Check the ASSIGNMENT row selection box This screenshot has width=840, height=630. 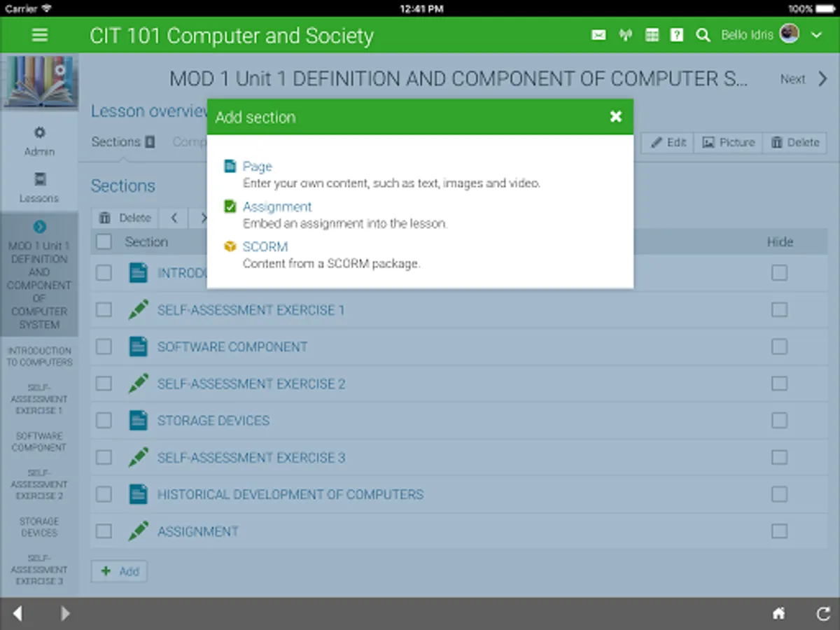point(104,531)
